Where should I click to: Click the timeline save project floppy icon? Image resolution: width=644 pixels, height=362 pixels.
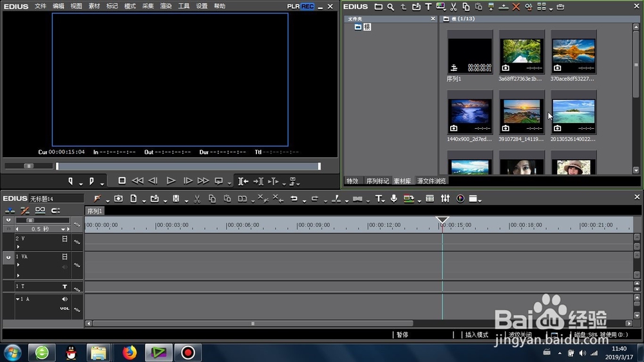176,199
